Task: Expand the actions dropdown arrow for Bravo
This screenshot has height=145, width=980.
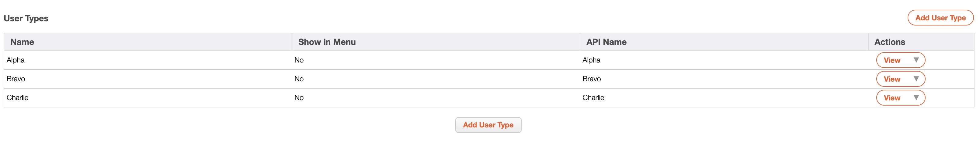Action: tap(916, 79)
